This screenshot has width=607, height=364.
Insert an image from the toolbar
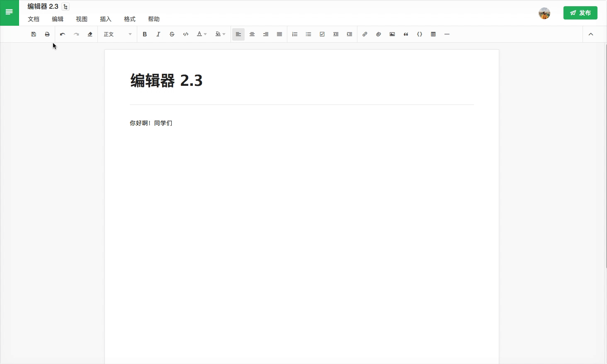(392, 34)
